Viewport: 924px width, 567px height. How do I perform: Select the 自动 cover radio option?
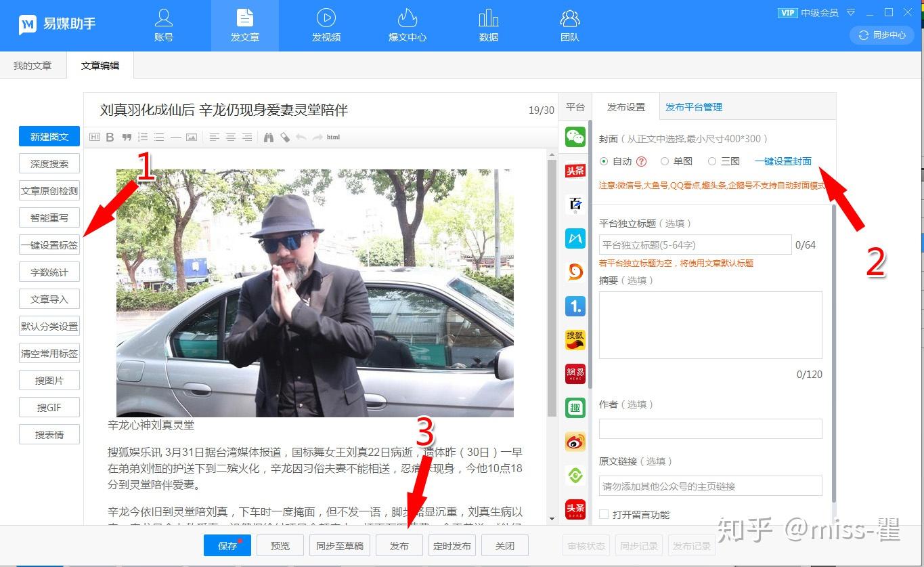coord(604,161)
